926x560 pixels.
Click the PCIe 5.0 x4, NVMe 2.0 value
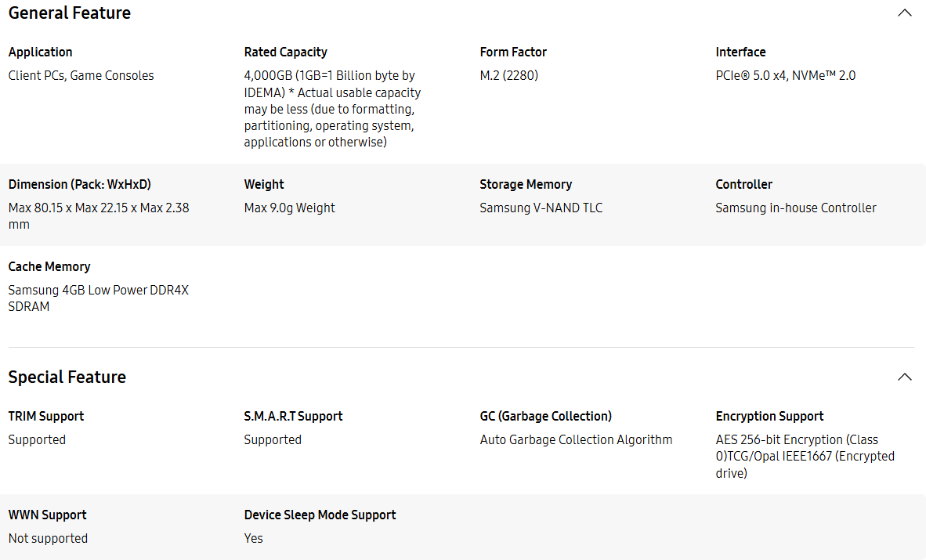click(x=785, y=75)
